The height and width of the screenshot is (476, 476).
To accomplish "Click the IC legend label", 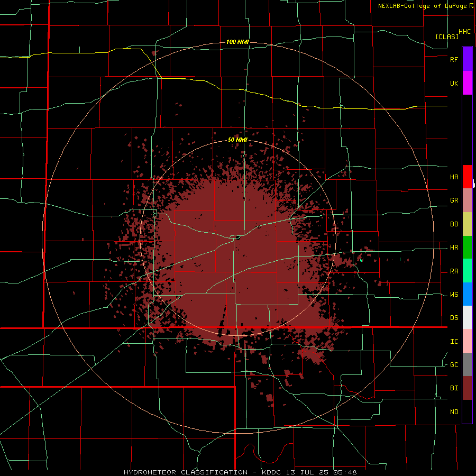I will (454, 342).
